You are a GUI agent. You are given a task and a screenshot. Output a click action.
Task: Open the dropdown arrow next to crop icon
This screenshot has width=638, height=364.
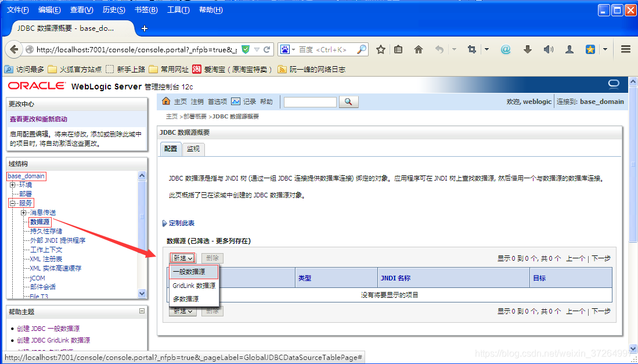pos(486,49)
